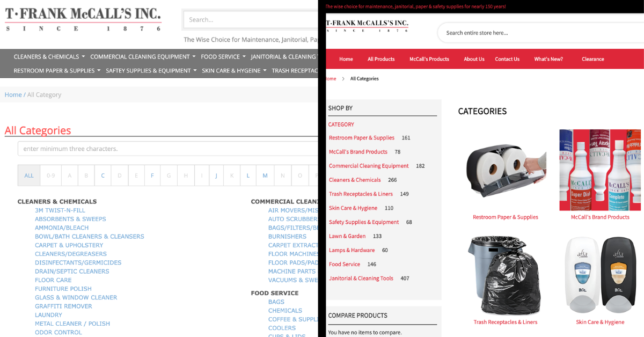Open the GLASS & WINDOW CLEANER link
This screenshot has height=337, width=644.
(76, 297)
